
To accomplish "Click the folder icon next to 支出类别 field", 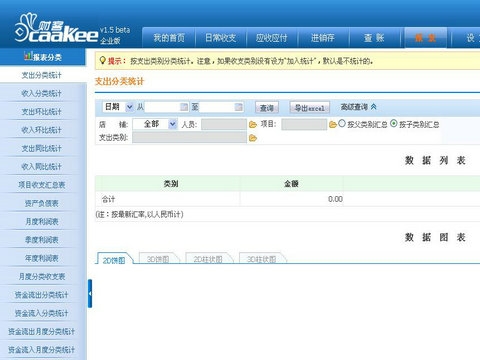I will 253,138.
